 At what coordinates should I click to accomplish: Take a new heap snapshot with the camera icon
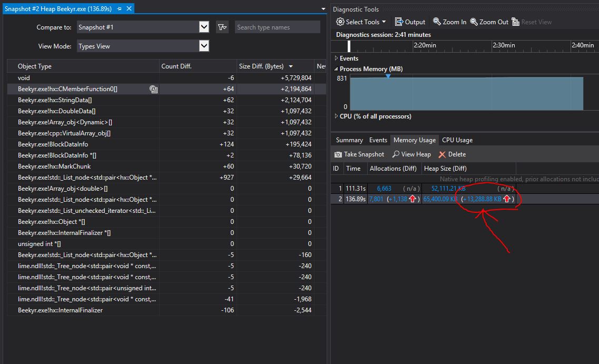coord(359,154)
